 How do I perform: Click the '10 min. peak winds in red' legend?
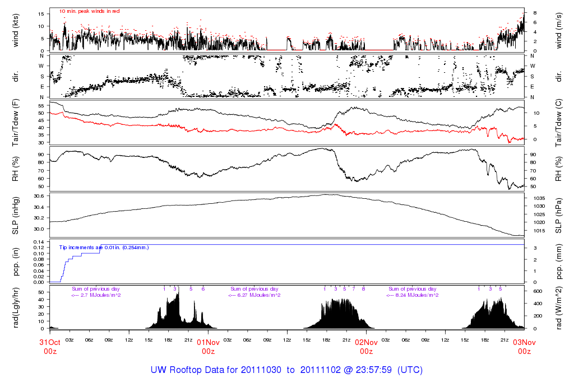(x=90, y=11)
